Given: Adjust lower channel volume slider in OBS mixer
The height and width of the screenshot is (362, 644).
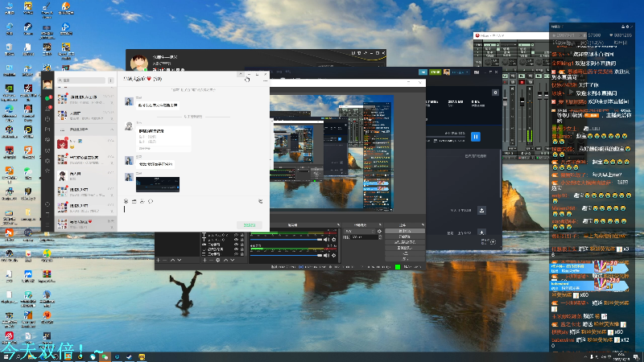Looking at the screenshot, I should click(x=286, y=255).
